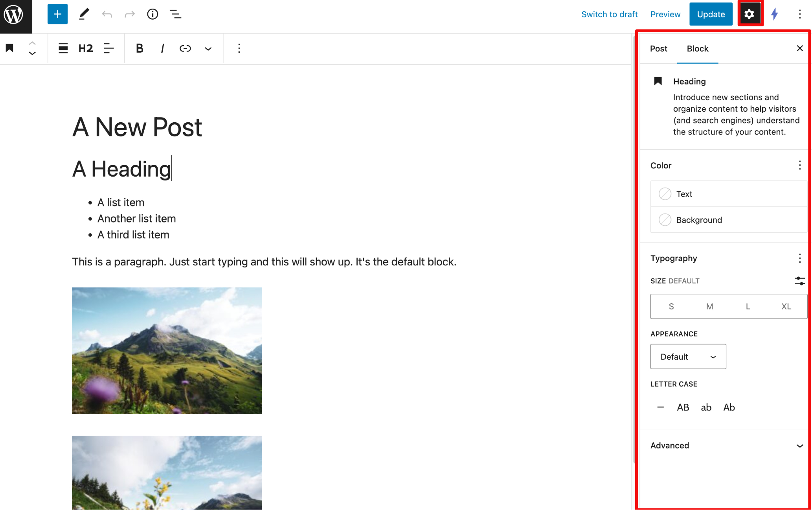The image size is (812, 510).
Task: Toggle italic formatting
Action: (x=162, y=48)
